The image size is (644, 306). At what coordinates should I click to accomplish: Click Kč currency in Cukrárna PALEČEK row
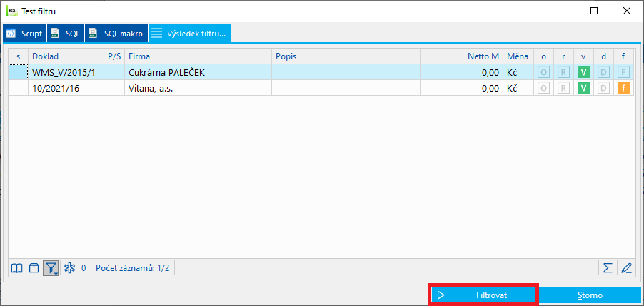click(512, 73)
